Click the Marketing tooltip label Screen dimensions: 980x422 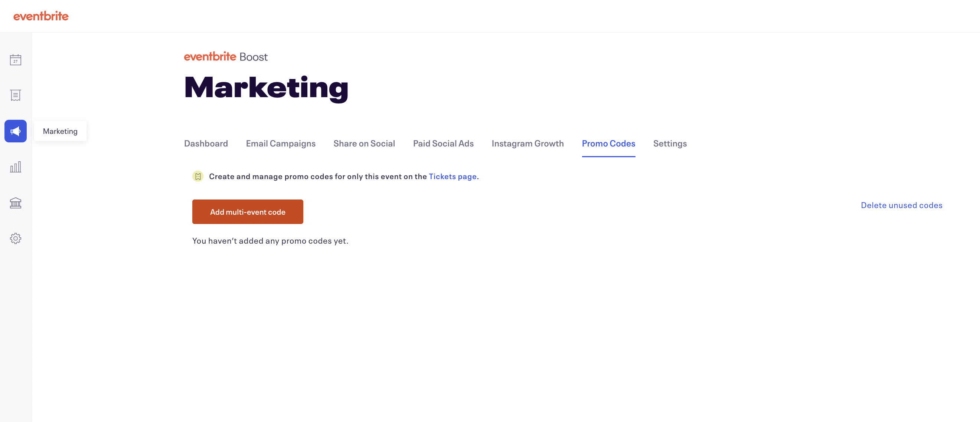point(60,131)
